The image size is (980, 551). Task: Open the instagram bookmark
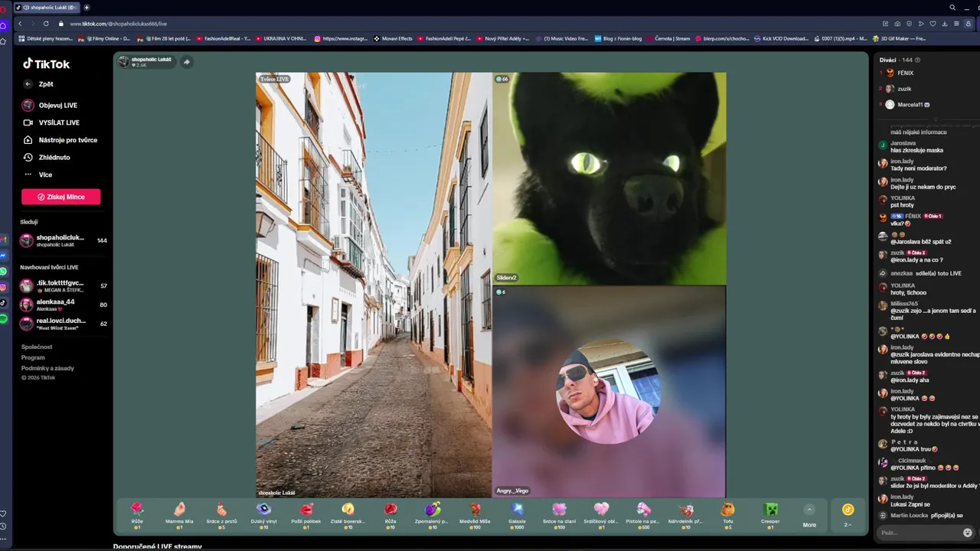click(x=341, y=38)
